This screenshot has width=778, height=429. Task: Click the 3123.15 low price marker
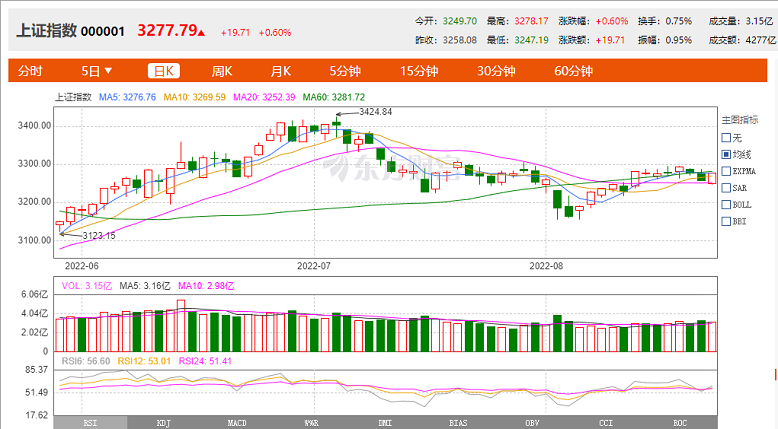tap(97, 236)
